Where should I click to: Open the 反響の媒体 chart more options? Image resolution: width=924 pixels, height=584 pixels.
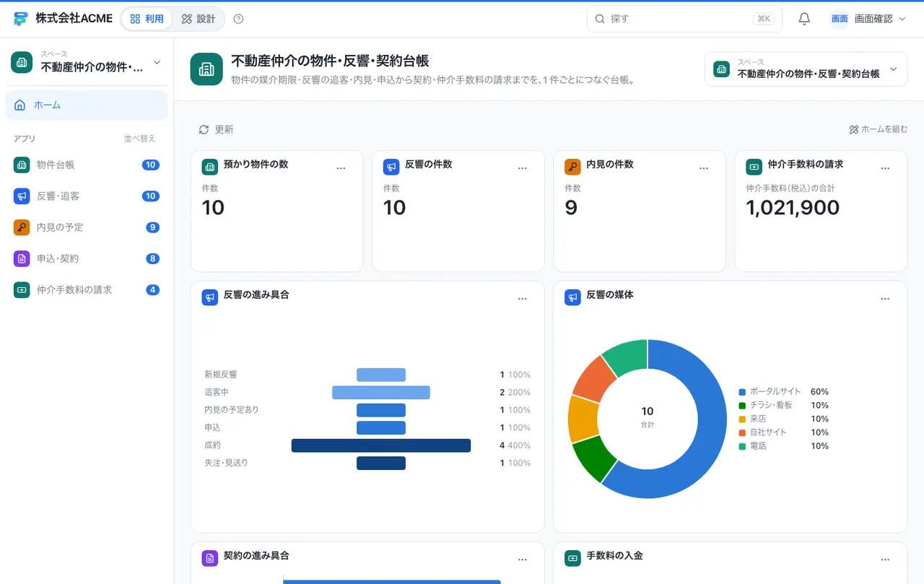[x=885, y=299]
